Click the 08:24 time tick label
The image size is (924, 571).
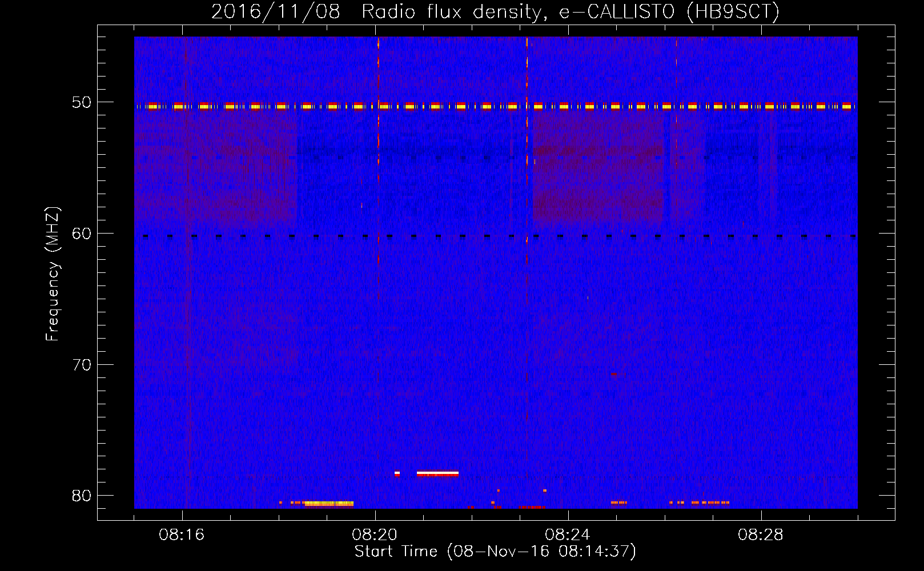point(568,535)
